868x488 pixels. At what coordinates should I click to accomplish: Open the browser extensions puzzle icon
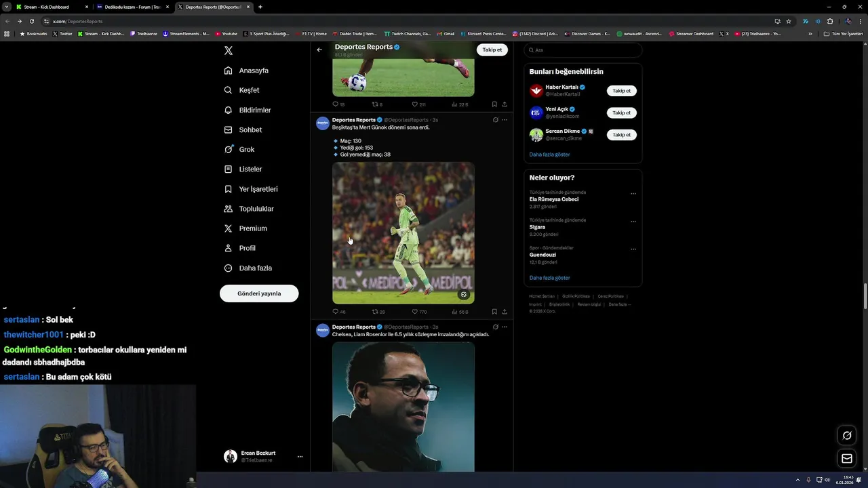[x=829, y=21]
